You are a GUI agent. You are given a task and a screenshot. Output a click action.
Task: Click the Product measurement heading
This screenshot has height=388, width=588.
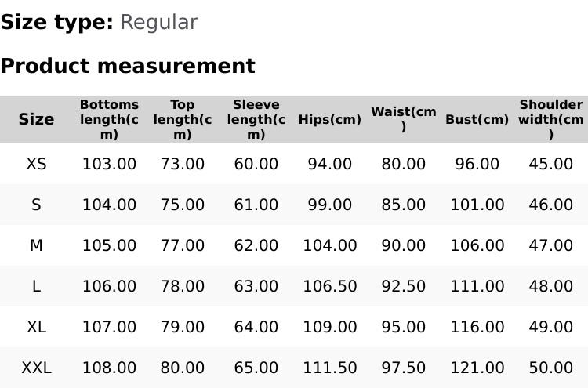tap(128, 66)
